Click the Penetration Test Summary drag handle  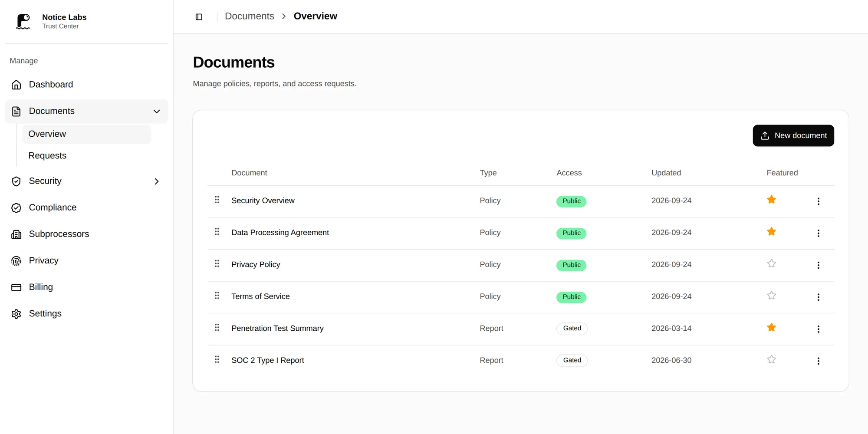point(217,328)
